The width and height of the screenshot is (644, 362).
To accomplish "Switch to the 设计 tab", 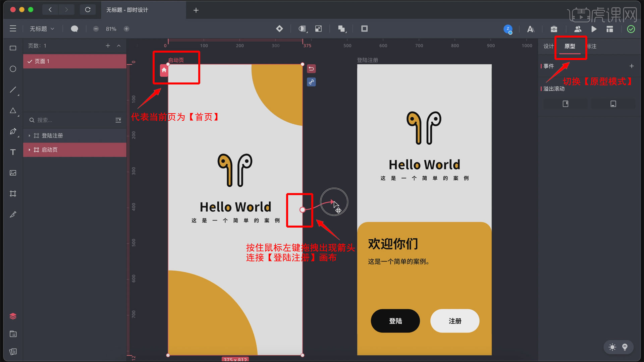I will point(548,46).
